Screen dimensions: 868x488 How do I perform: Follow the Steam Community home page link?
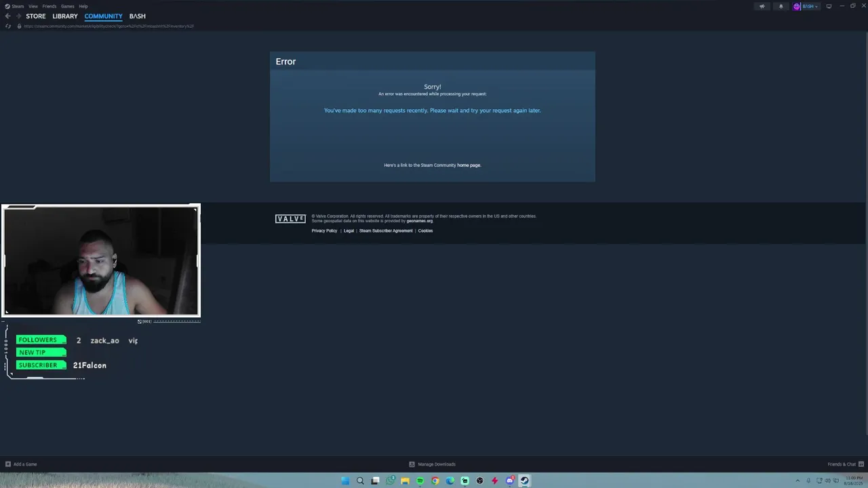pos(469,165)
